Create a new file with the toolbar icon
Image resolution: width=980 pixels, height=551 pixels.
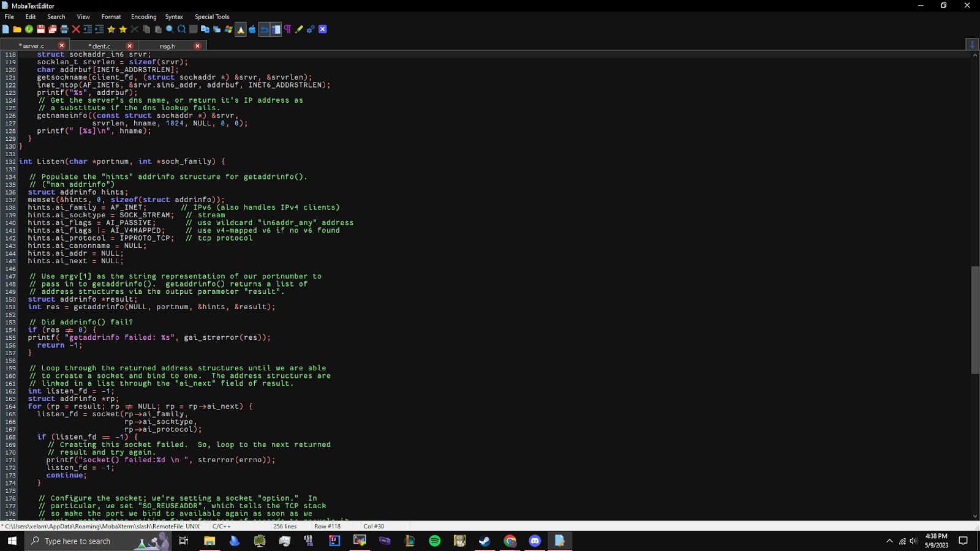click(x=6, y=29)
